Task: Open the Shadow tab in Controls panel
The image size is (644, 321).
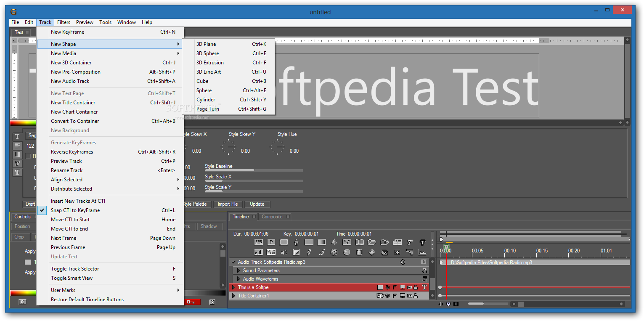Action: [x=209, y=226]
